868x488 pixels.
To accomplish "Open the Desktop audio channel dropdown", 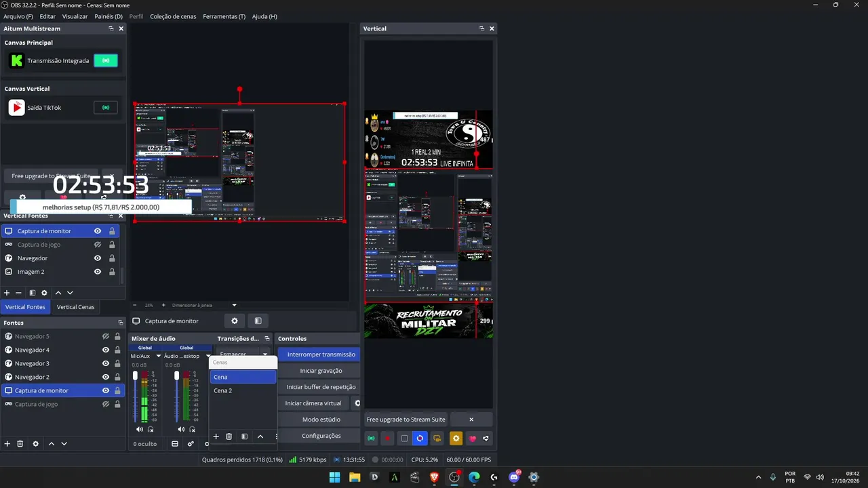I will point(208,356).
